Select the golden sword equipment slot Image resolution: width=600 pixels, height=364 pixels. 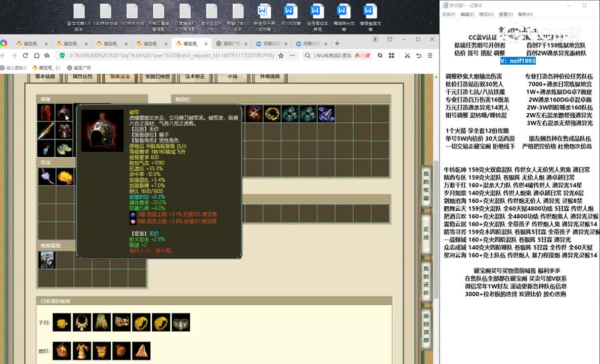pyautogui.click(x=47, y=130)
